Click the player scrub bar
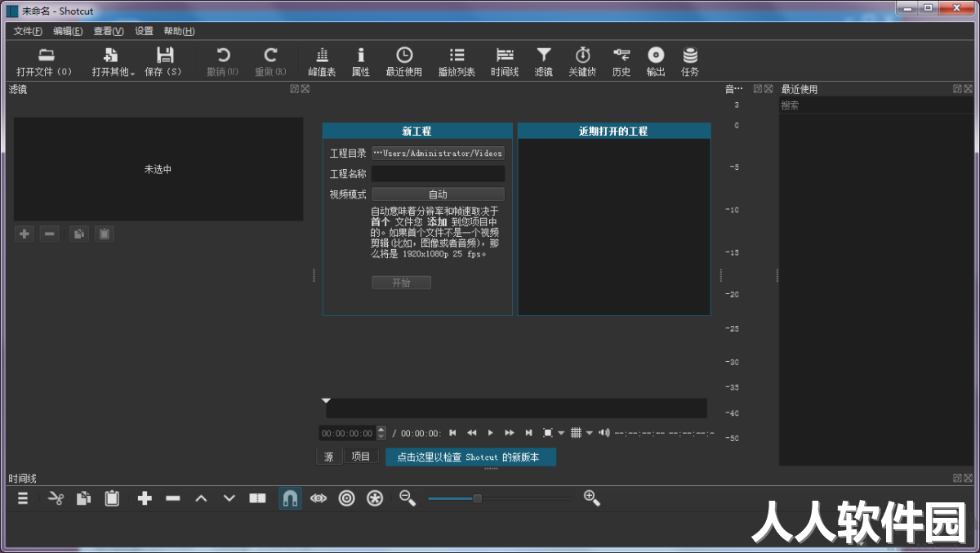 pos(516,408)
